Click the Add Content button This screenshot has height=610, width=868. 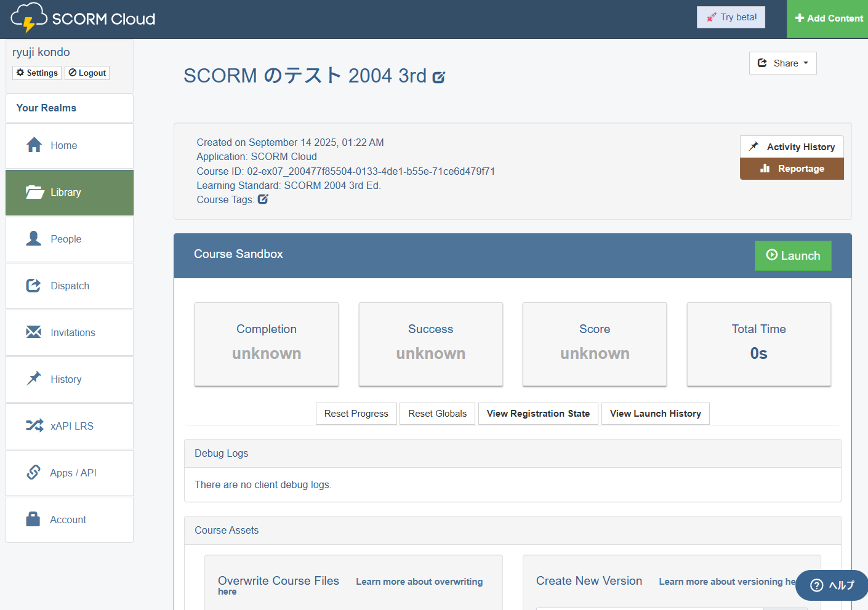829,18
